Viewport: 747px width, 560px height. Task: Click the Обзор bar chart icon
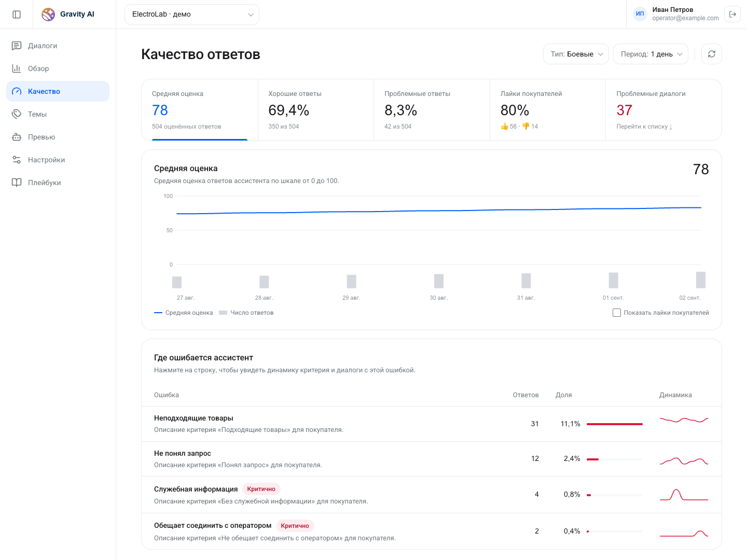pos(17,68)
